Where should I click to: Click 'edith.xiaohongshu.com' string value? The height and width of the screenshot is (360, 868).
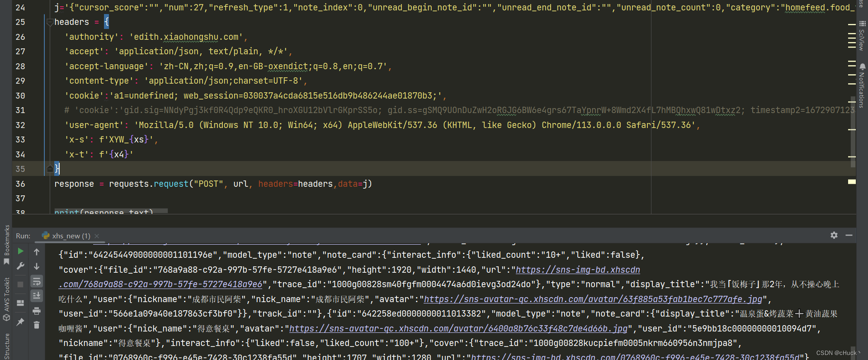click(186, 37)
